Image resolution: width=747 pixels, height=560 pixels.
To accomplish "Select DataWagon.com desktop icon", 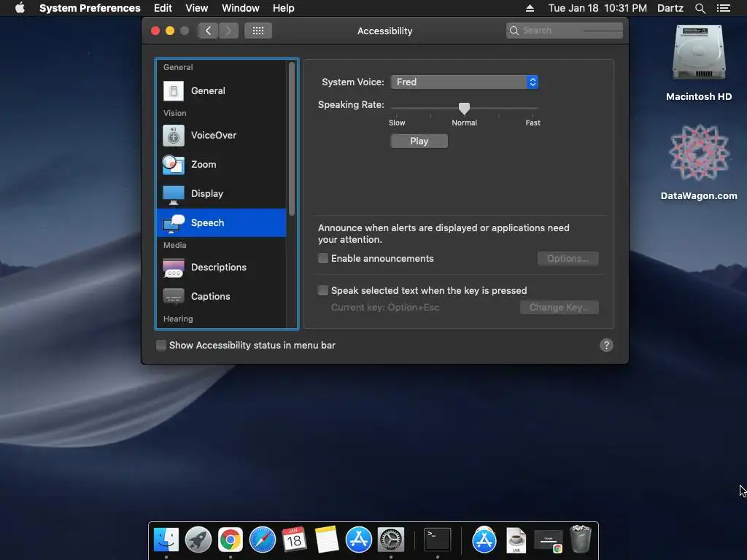I will (698, 163).
